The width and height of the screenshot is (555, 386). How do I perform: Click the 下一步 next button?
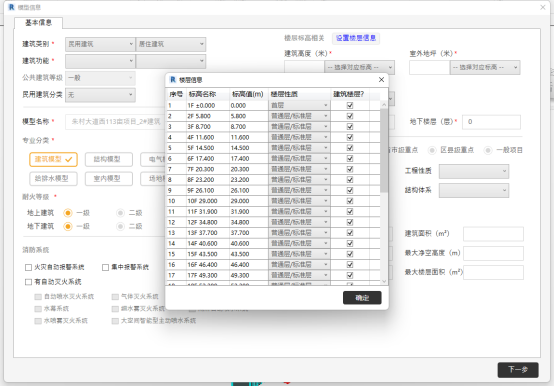518,370
